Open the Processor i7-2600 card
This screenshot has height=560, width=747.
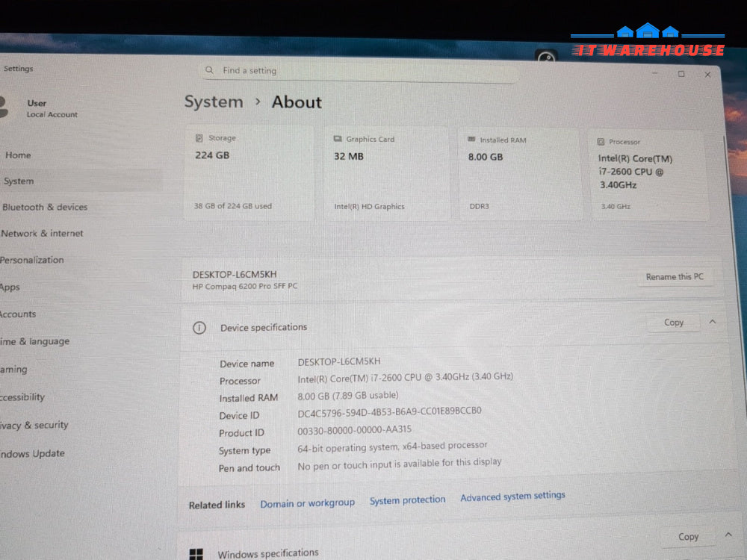click(x=650, y=175)
